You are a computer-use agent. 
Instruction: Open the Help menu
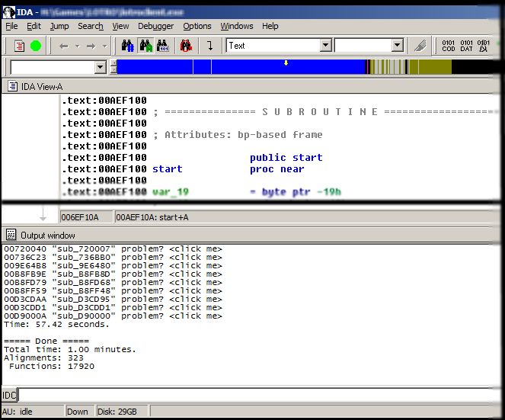[270, 26]
